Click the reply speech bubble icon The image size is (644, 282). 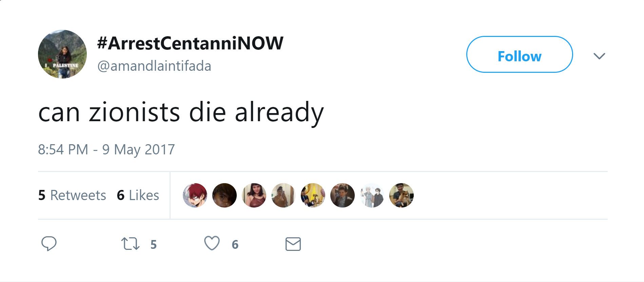pyautogui.click(x=49, y=244)
